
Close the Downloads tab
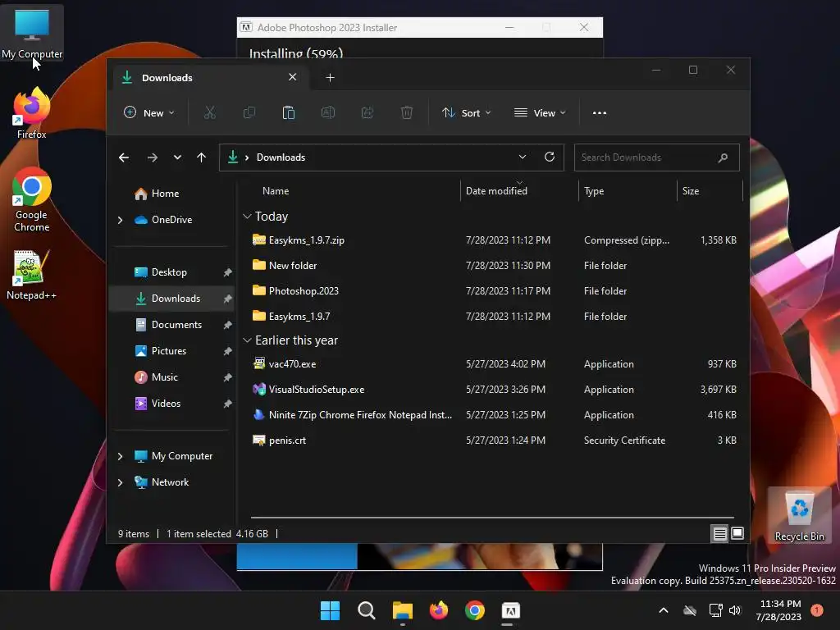(x=293, y=77)
